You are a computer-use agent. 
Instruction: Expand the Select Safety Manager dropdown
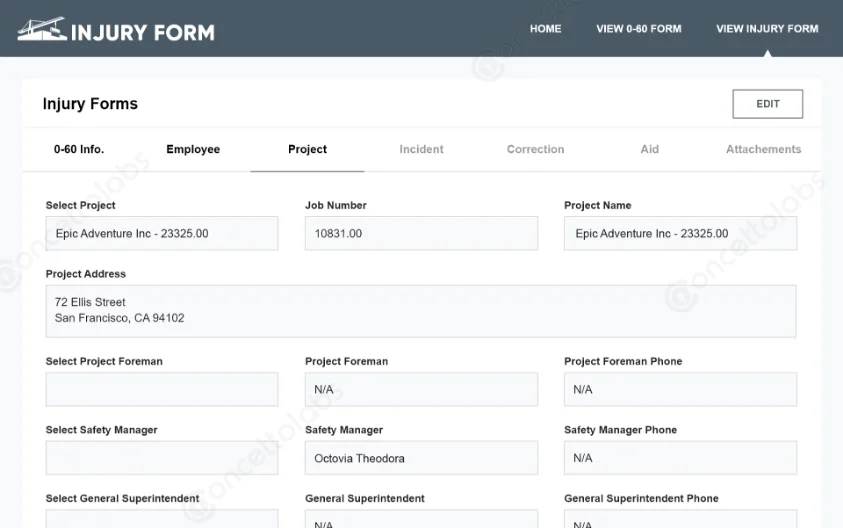point(162,458)
